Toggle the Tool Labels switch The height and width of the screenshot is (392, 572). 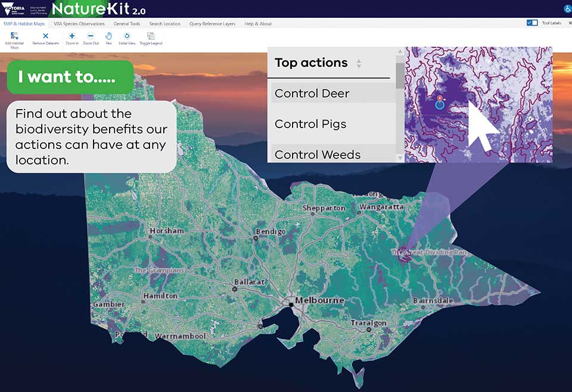[532, 23]
